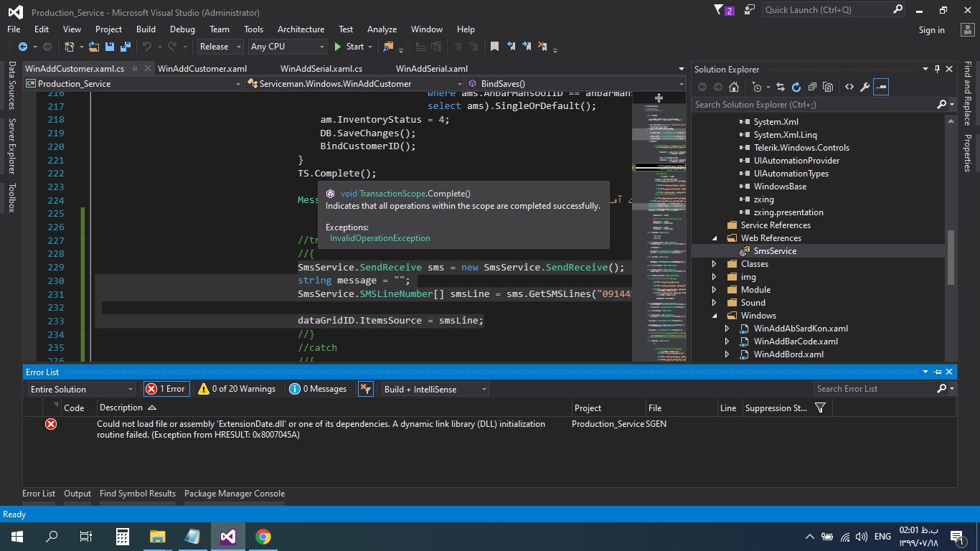Open the Production_Service project dropdown

pos(133,84)
